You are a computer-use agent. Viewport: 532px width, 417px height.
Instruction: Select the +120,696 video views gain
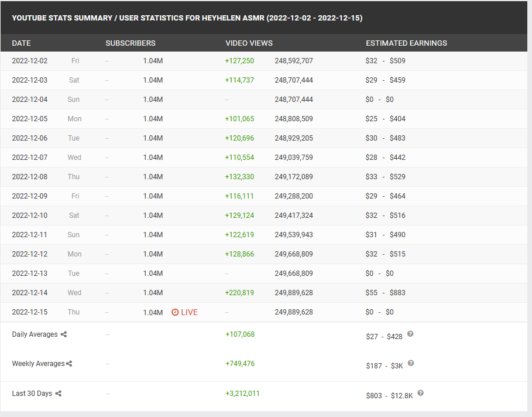click(x=239, y=138)
